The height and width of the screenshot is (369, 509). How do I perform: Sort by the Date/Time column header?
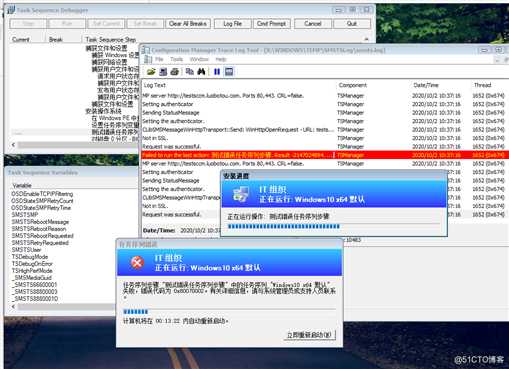pyautogui.click(x=426, y=85)
